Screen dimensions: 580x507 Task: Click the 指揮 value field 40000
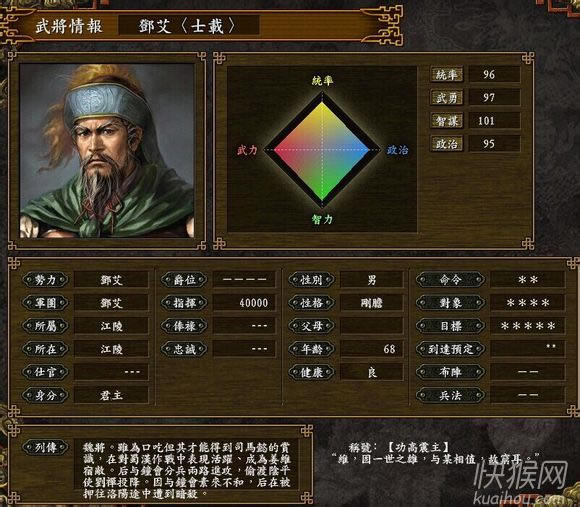click(x=244, y=303)
